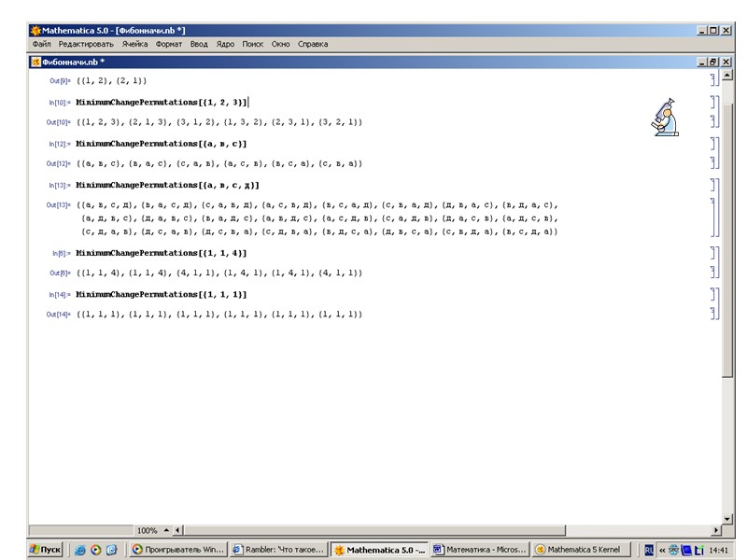747x560 pixels.
Task: Click the third quick launch icon
Action: click(111, 550)
